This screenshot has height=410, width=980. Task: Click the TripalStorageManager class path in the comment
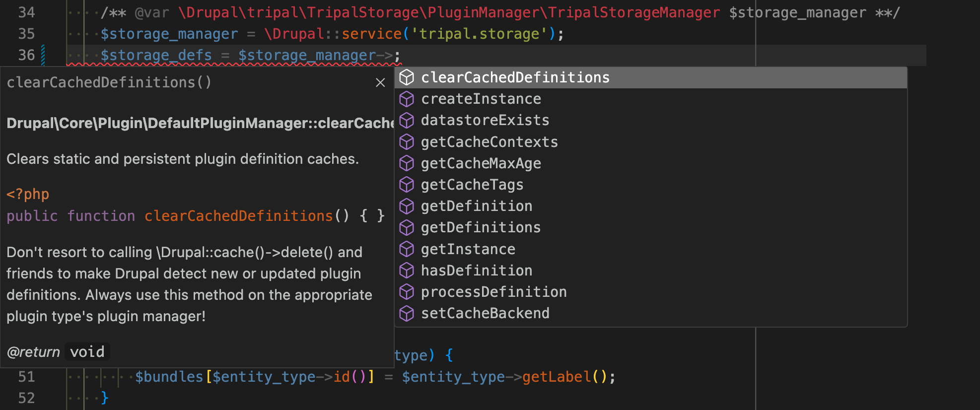click(449, 12)
